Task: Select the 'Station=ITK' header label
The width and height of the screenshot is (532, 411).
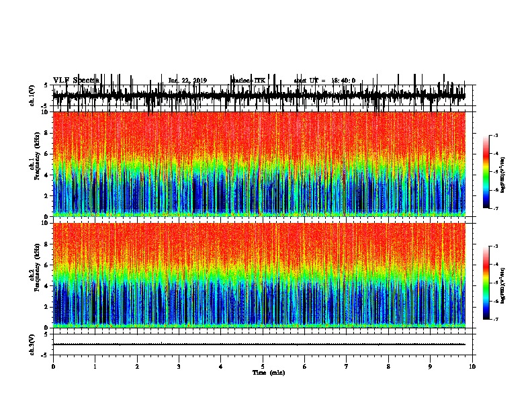Action: tap(249, 81)
